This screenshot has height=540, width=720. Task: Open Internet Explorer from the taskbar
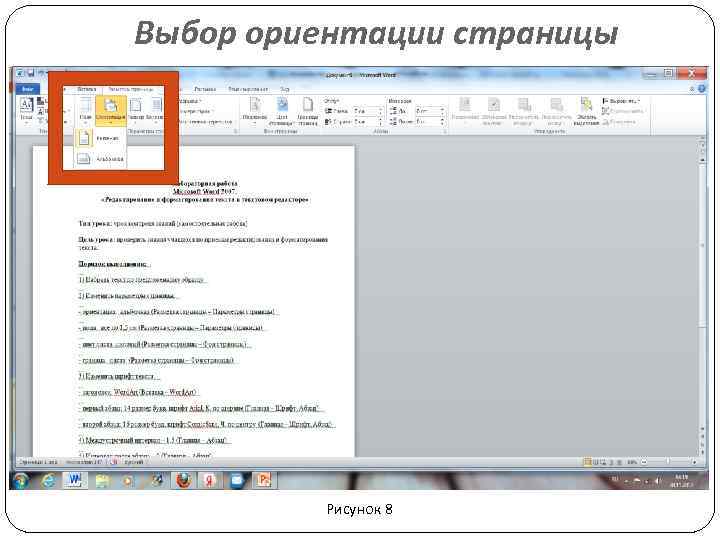(48, 480)
